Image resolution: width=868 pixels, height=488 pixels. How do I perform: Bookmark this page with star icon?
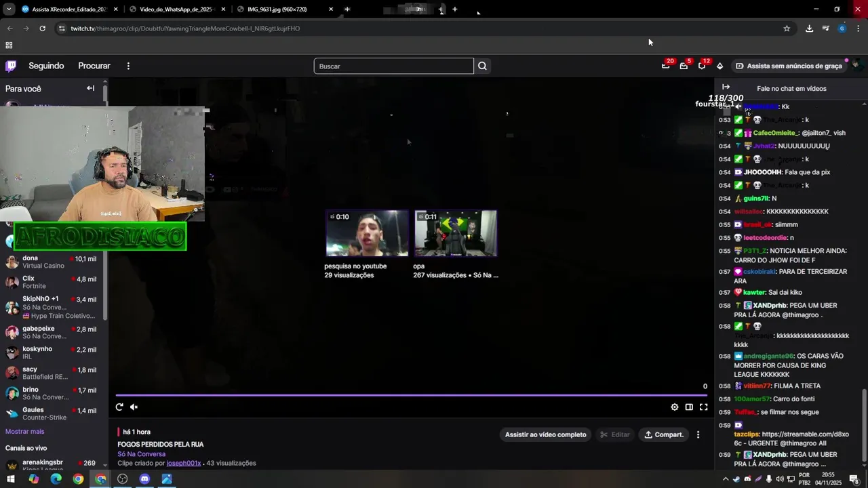(787, 28)
